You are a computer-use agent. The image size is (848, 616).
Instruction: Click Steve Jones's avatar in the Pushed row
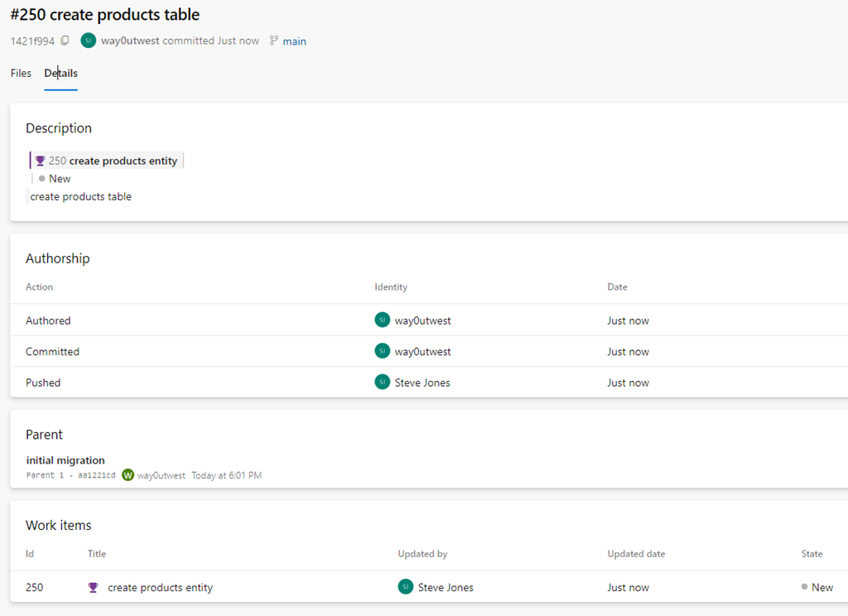[x=382, y=382]
